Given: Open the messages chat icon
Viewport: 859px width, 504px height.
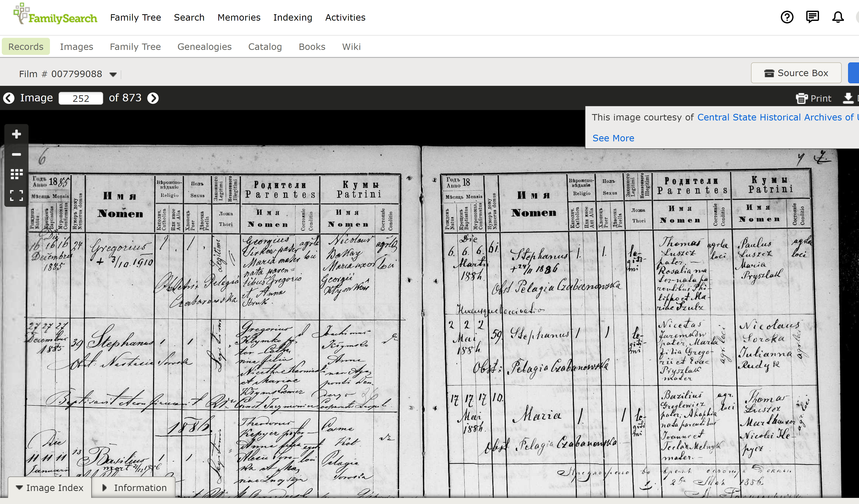Looking at the screenshot, I should [813, 17].
